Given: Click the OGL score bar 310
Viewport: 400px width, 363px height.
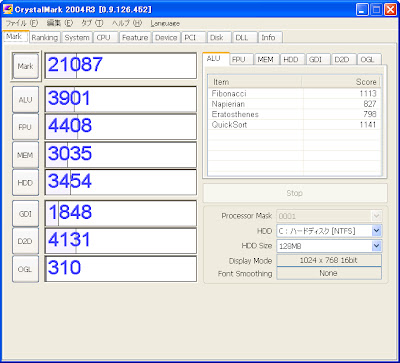Looking at the screenshot, I should tap(121, 269).
